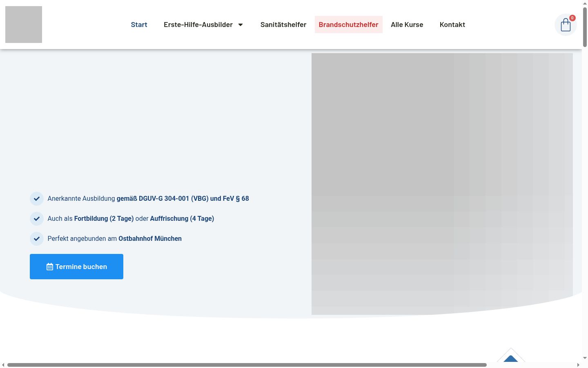Screen dimensions: 588x368
Task: Go to the Start menu item
Action: click(139, 25)
